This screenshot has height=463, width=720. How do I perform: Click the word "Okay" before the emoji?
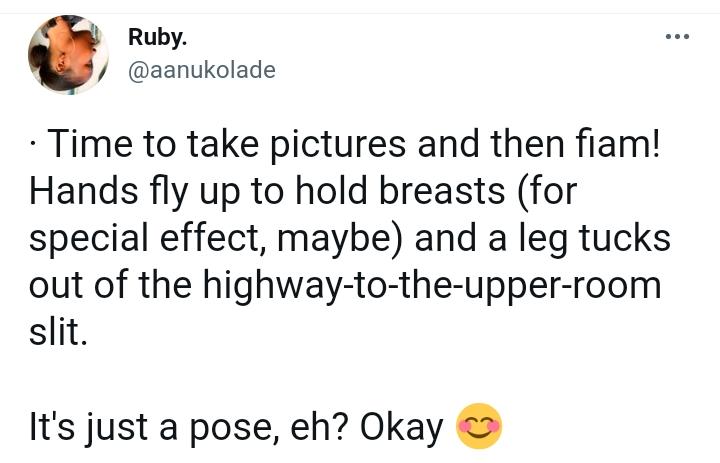[401, 427]
